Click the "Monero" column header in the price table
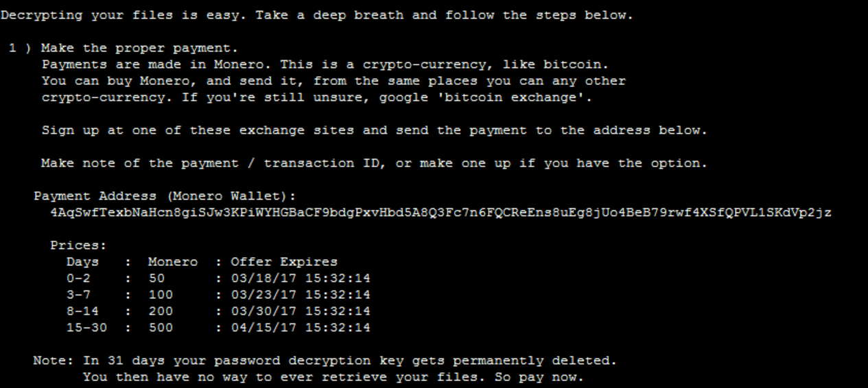The height and width of the screenshot is (388, 868). tap(172, 262)
